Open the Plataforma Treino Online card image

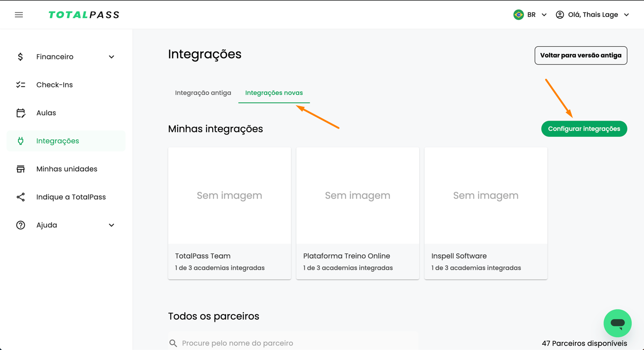coord(358,195)
